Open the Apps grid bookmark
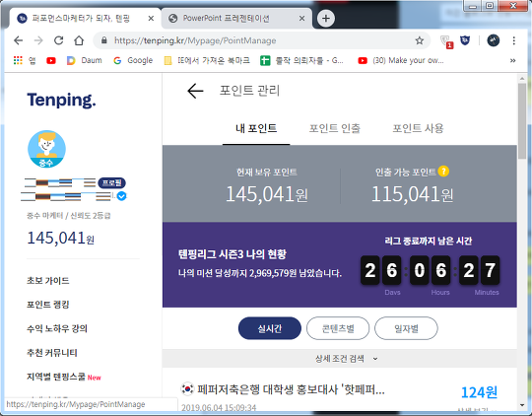This screenshot has width=532, height=416. click(x=25, y=60)
